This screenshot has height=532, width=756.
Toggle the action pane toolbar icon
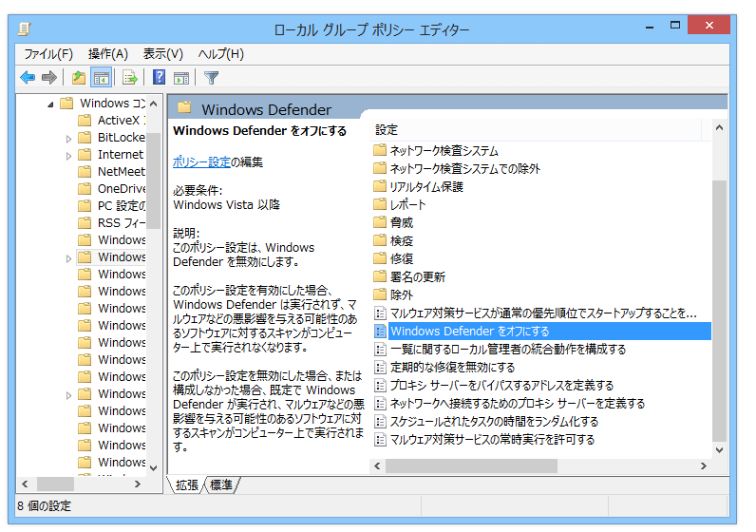(x=181, y=78)
